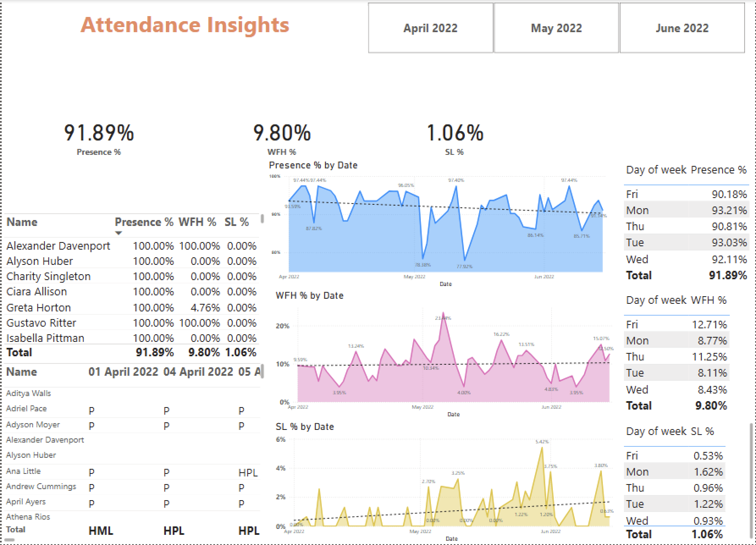This screenshot has height=545, width=756.
Task: Click scrollbar beside Day of week SL % table
Action: 751,465
